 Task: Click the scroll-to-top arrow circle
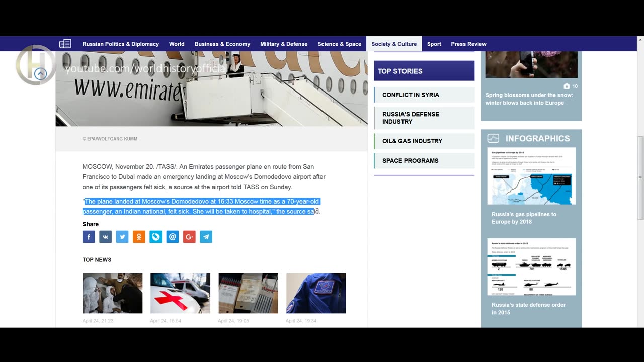pyautogui.click(x=40, y=74)
